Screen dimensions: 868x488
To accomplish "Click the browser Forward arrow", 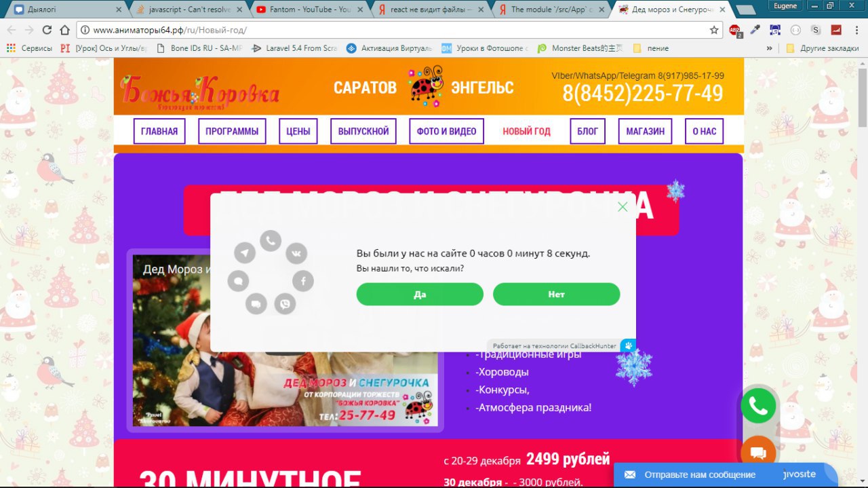I will [29, 30].
